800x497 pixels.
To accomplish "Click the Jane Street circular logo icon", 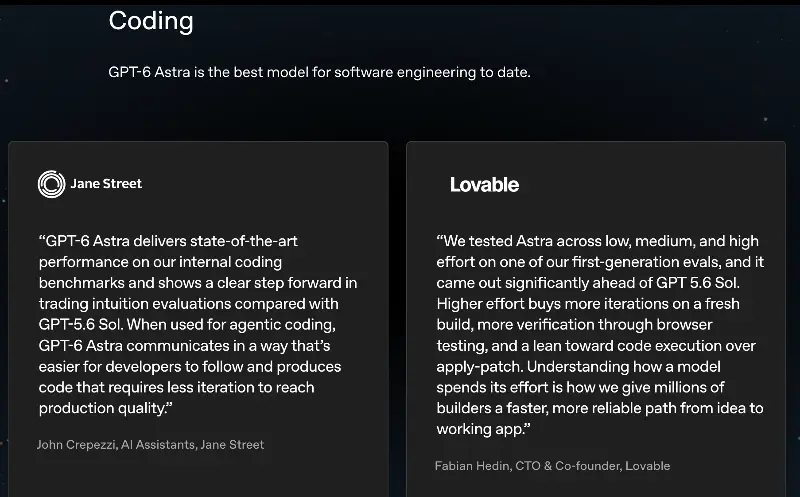I will click(x=52, y=184).
